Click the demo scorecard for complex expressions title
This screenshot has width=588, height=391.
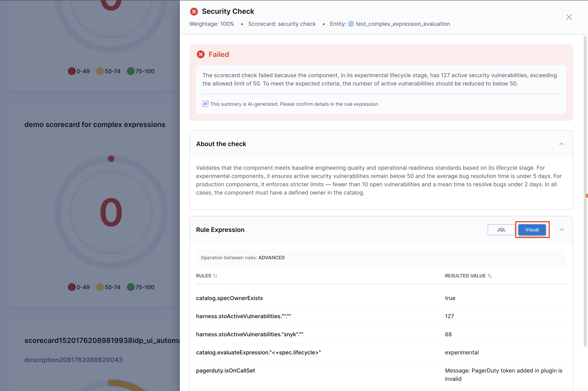[95, 124]
